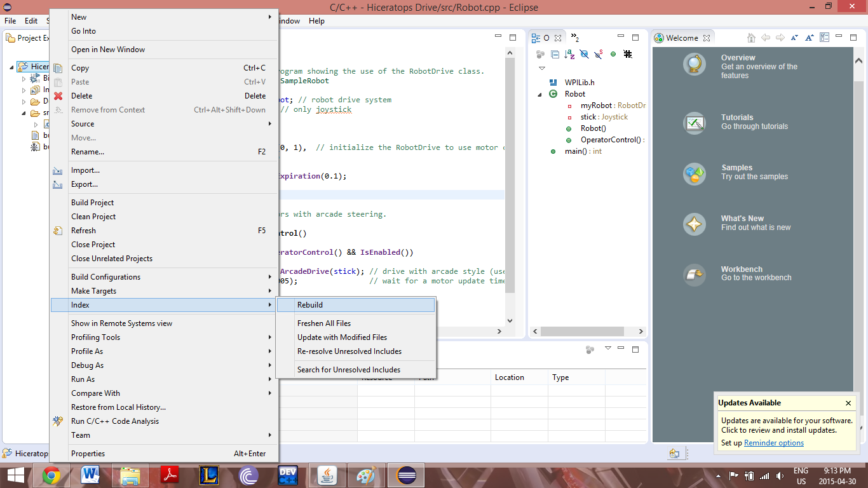Click the WPILib.h include in Outline
The width and height of the screenshot is (868, 488).
tap(580, 83)
